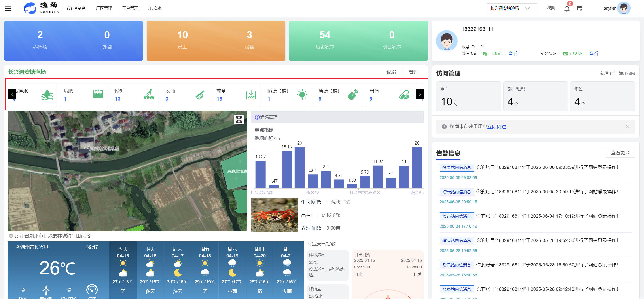The image size is (644, 302).
Task: Click the 编辑 button
Action: click(x=391, y=72)
